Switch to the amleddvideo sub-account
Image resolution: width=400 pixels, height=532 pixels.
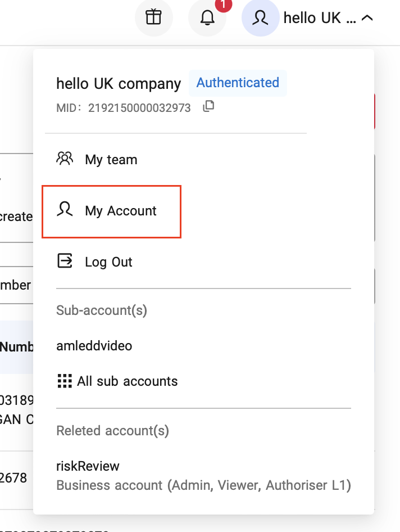coord(94,345)
